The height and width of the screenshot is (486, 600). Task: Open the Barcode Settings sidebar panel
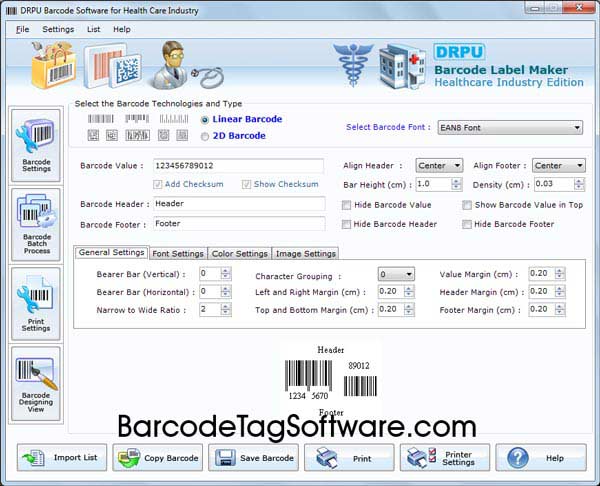click(36, 145)
